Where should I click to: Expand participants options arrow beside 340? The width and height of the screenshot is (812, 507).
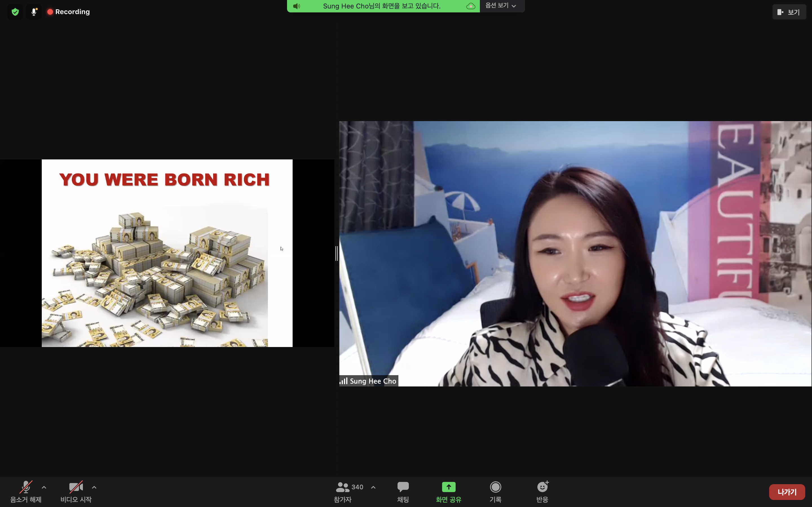coord(373,487)
